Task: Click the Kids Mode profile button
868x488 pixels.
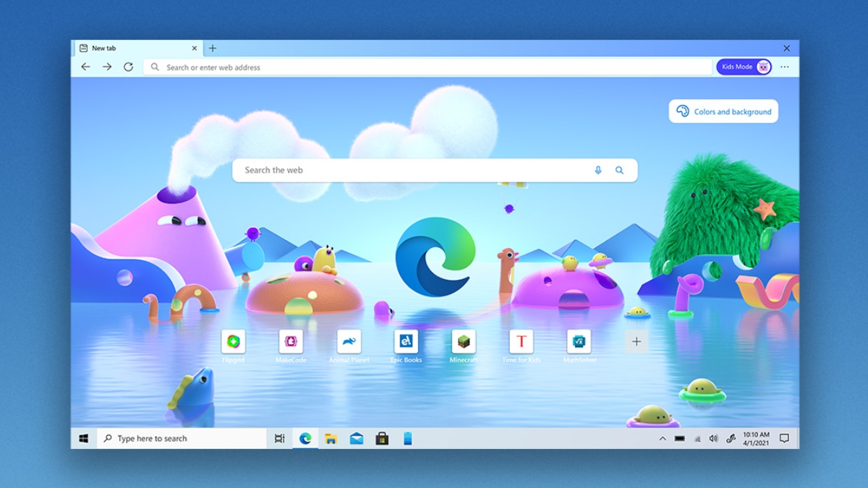Action: coord(744,67)
